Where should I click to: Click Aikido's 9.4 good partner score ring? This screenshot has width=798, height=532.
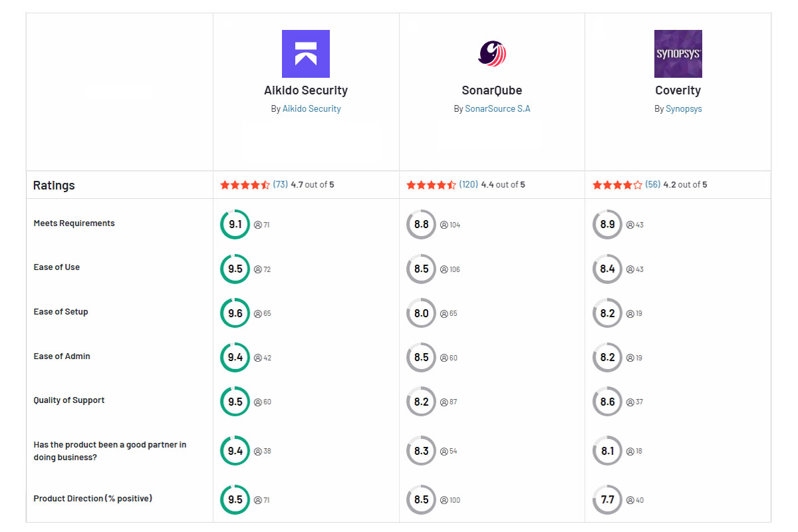tap(235, 451)
